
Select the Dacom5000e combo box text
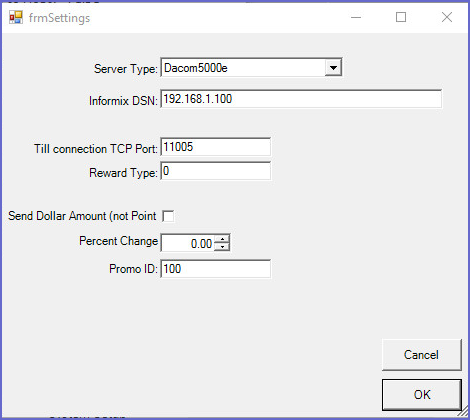tap(195, 68)
